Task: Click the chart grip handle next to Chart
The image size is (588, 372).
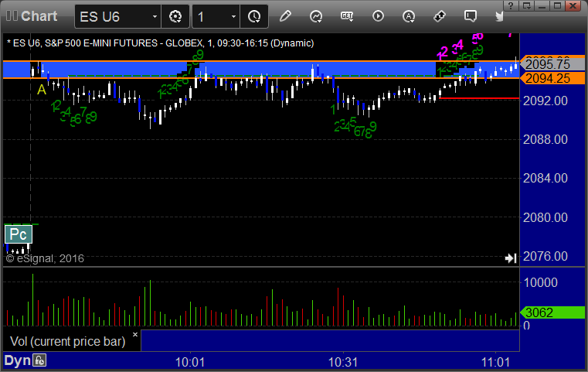Action: point(12,16)
